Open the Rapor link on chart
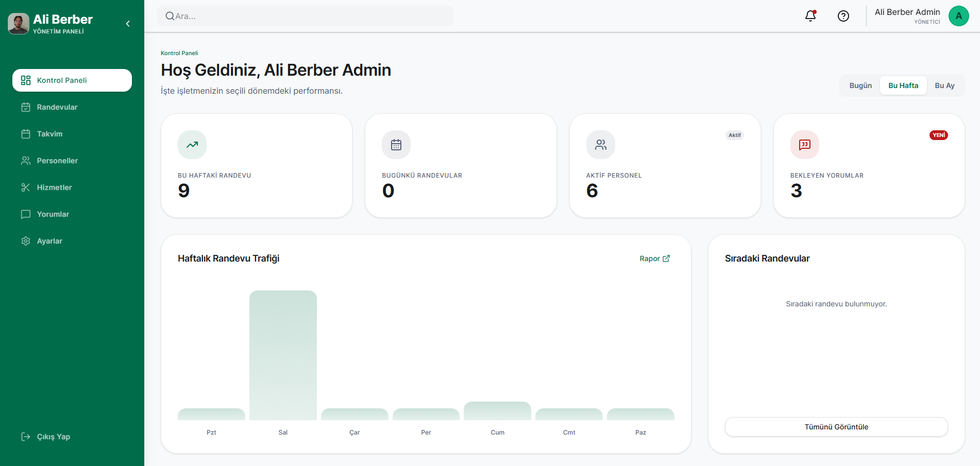The height and width of the screenshot is (466, 980). (655, 258)
